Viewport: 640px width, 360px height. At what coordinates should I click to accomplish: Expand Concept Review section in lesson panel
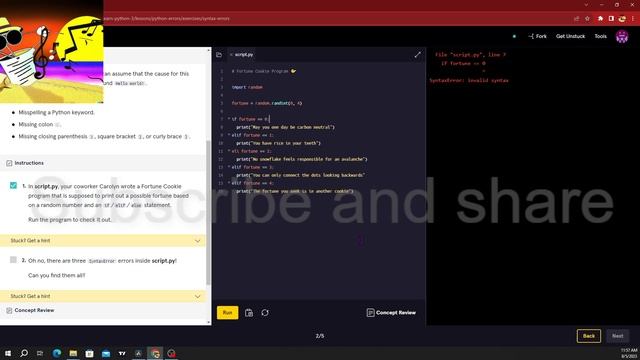103,310
